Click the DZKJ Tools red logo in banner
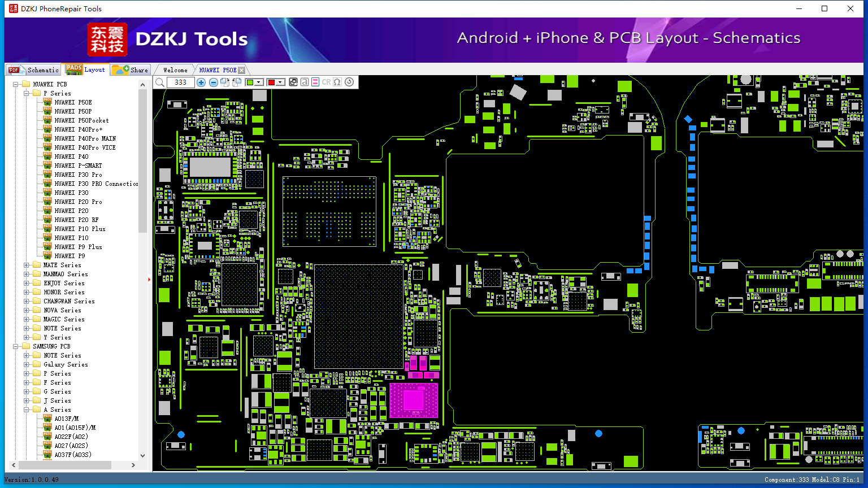This screenshot has width=868, height=488. pos(107,39)
